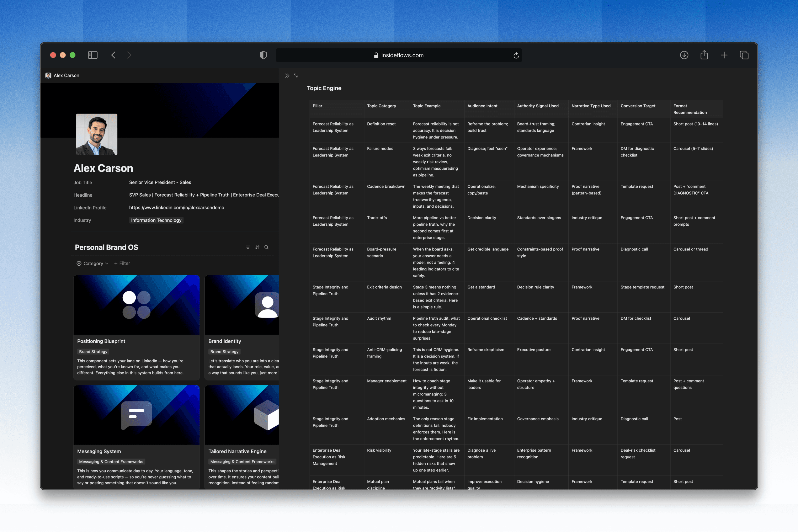Close the Topic Engine side peek panel
The image size is (798, 532).
click(x=287, y=76)
